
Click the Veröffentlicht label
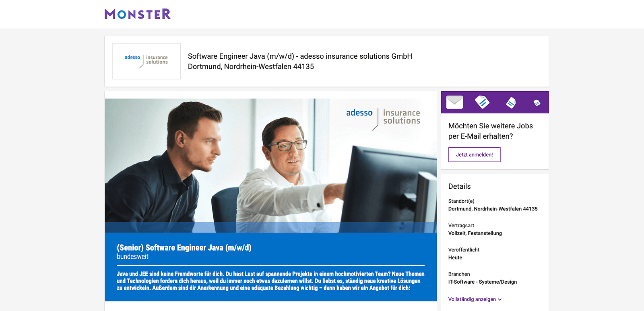[x=464, y=250]
